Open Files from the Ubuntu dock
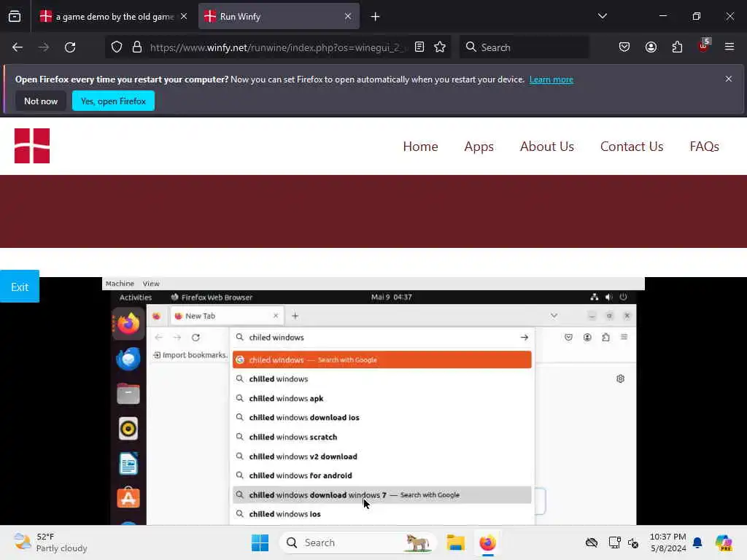Screen dimensions: 747x560 click(128, 394)
